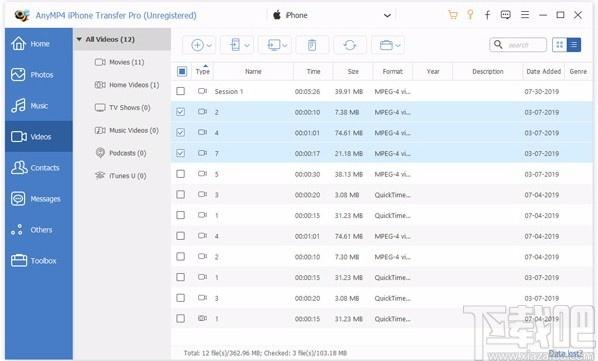
Task: Click the refresh icon in toolbar
Action: 350,45
